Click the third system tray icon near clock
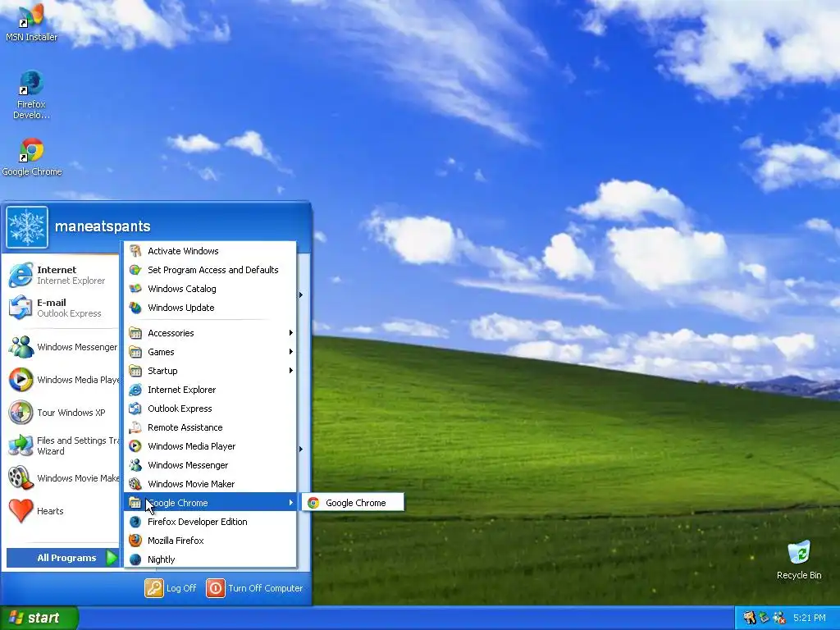Viewport: 840px width, 630px height. coord(779,618)
